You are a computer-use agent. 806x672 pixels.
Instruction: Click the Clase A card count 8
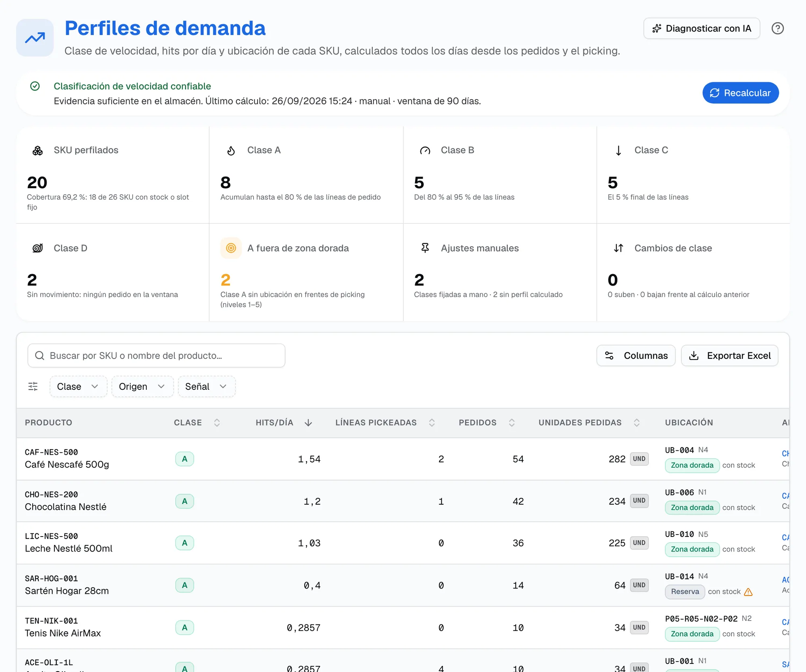(x=226, y=183)
